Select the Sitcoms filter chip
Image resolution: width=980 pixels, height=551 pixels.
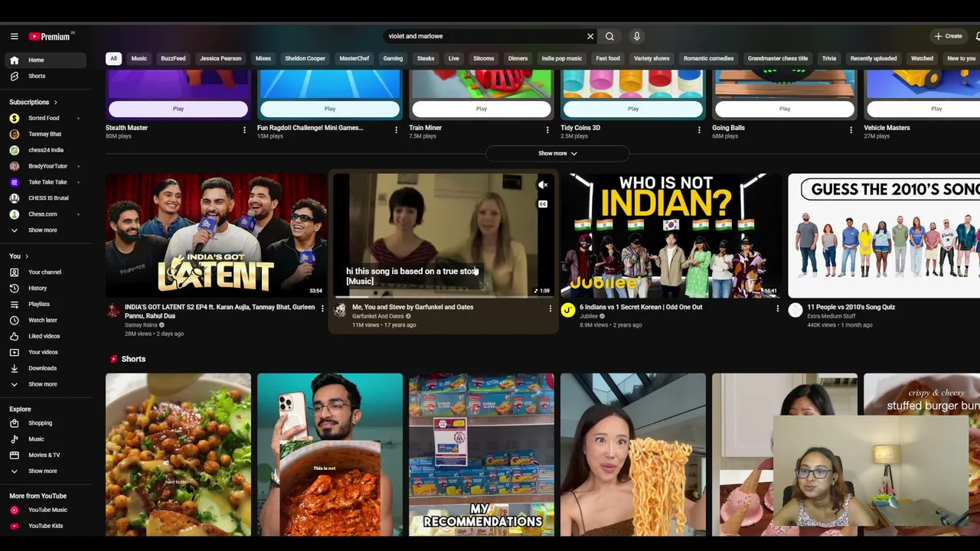(484, 58)
